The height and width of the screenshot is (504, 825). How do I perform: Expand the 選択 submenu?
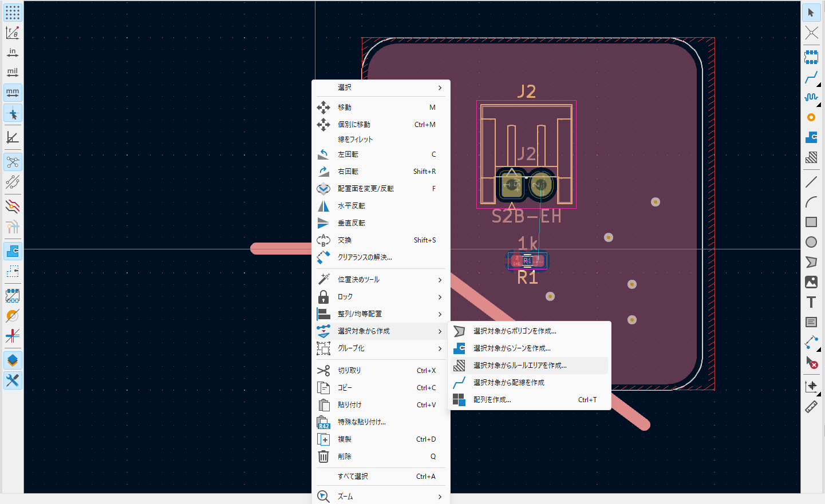pos(381,88)
